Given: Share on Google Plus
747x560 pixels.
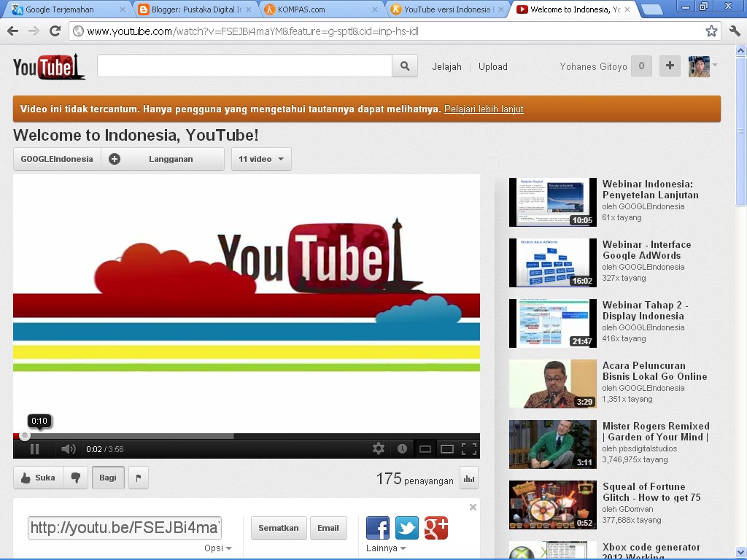Looking at the screenshot, I should click(x=436, y=528).
